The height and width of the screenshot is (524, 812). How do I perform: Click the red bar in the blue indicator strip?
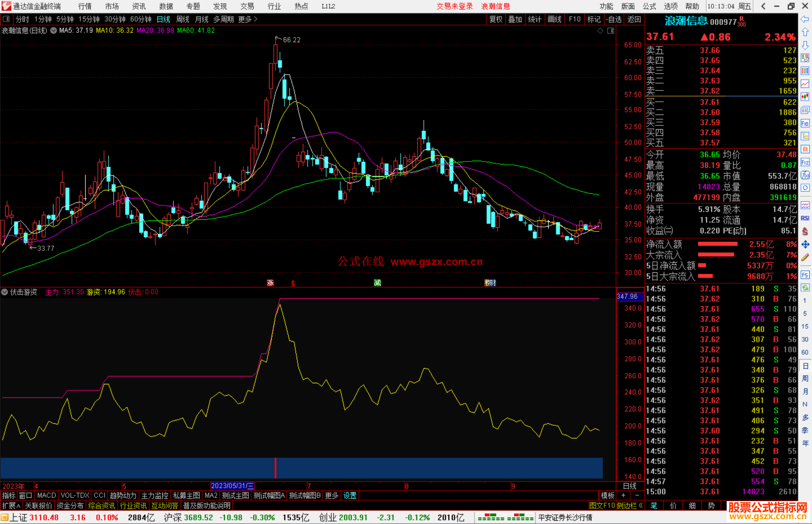tap(276, 468)
